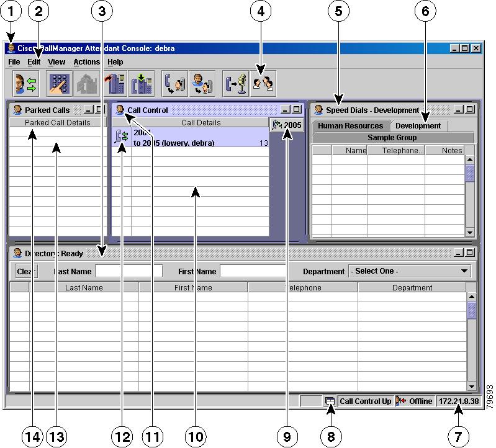Click the attendant icon in the main title bar

[x=11, y=48]
